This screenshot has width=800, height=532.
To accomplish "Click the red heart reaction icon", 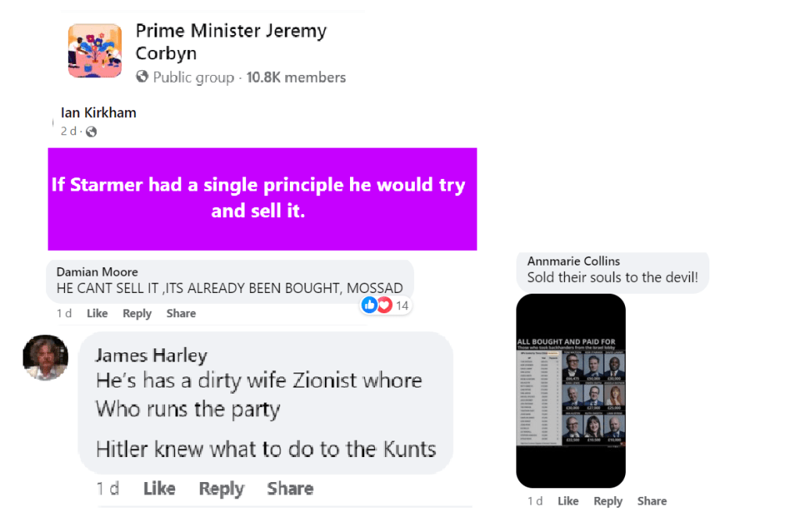I will 384,305.
